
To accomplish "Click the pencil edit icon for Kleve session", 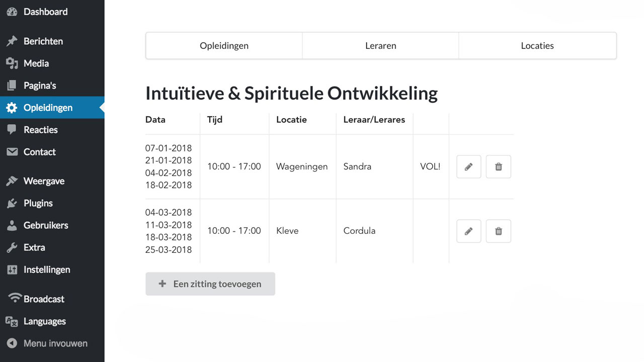I will point(468,231).
